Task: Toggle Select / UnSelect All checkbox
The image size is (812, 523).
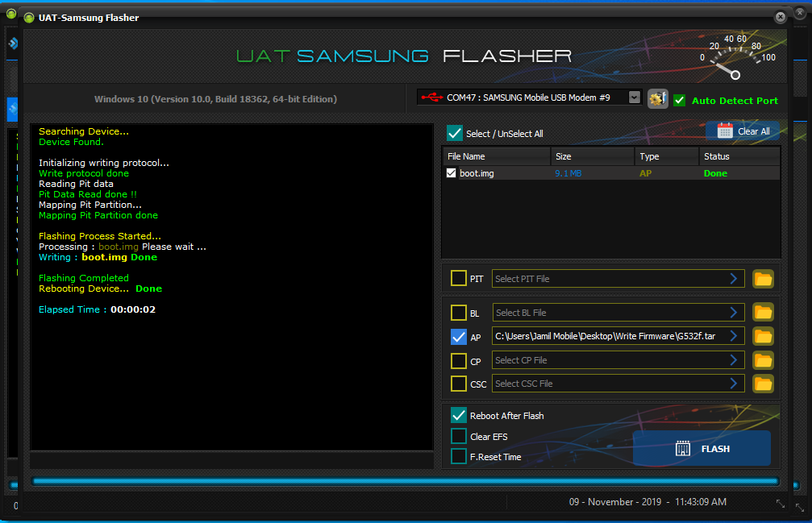Action: (x=454, y=134)
